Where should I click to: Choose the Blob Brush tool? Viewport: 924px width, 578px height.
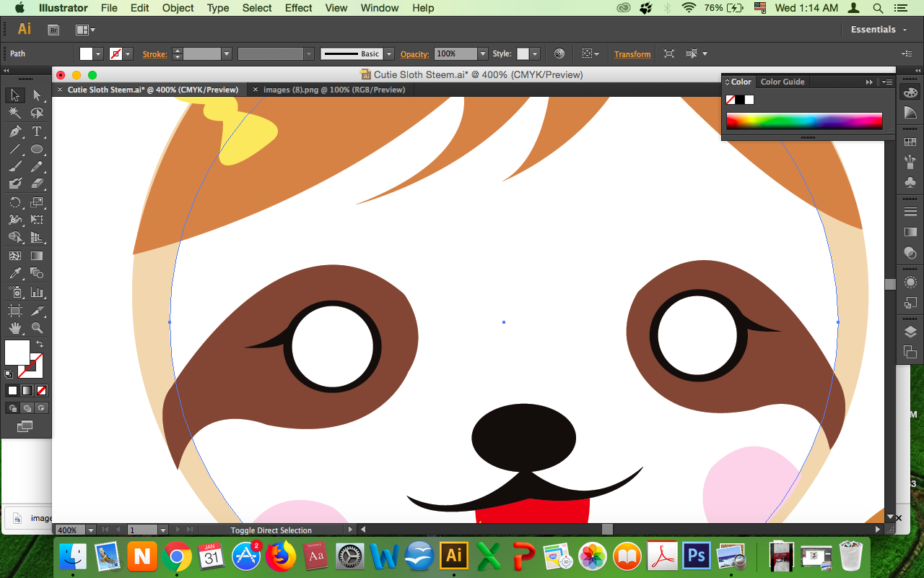pos(15,184)
